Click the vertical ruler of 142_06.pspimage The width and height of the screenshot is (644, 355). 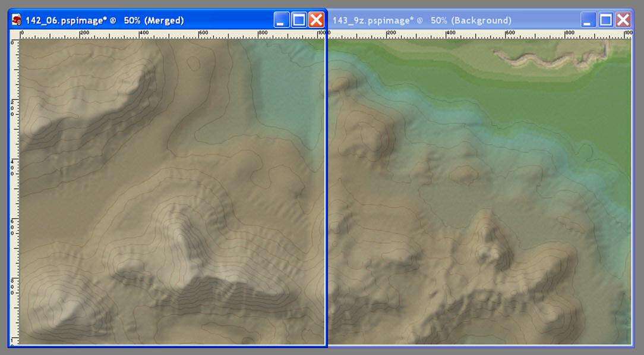(15, 192)
